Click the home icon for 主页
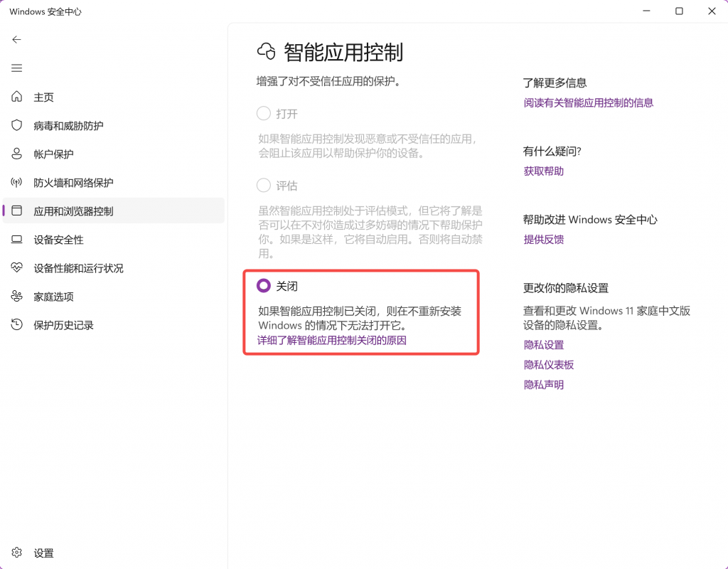This screenshot has width=728, height=569. click(x=17, y=97)
